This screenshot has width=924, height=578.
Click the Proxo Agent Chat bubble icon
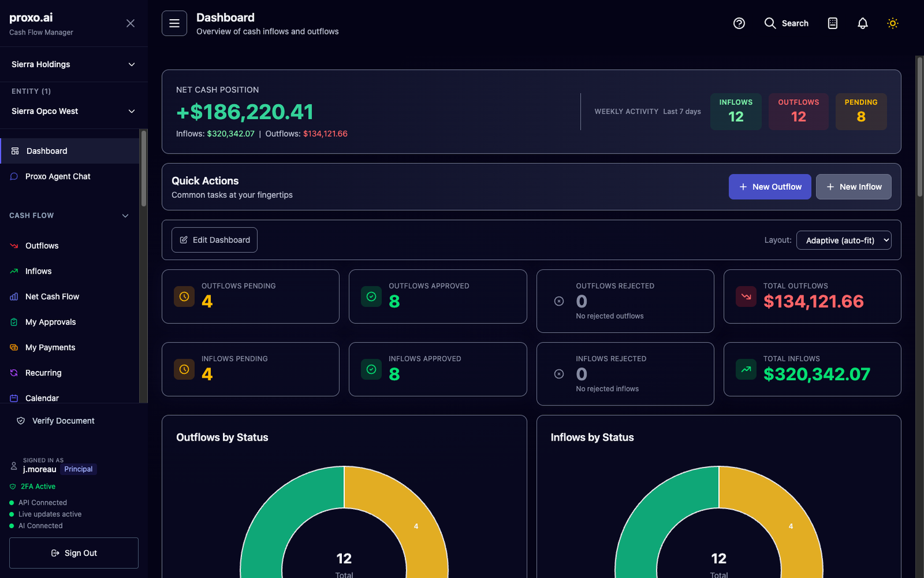(x=14, y=176)
